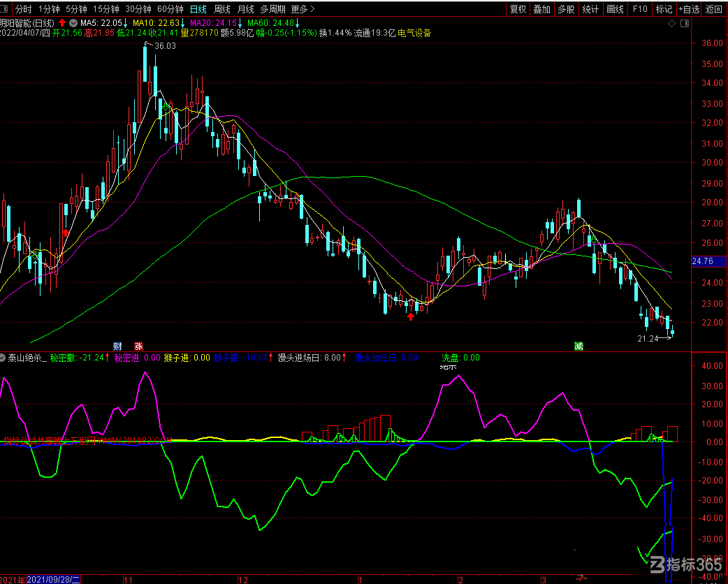Open the 泰山绝杀 indicator dropdown circle
Image resolution: width=728 pixels, height=584 pixels.
[x=3, y=358]
